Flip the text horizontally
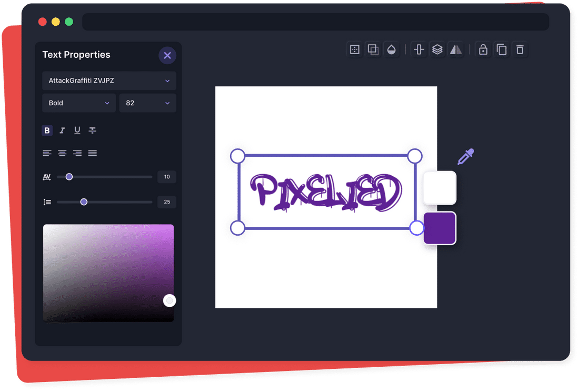This screenshot has width=579, height=392. 456,49
